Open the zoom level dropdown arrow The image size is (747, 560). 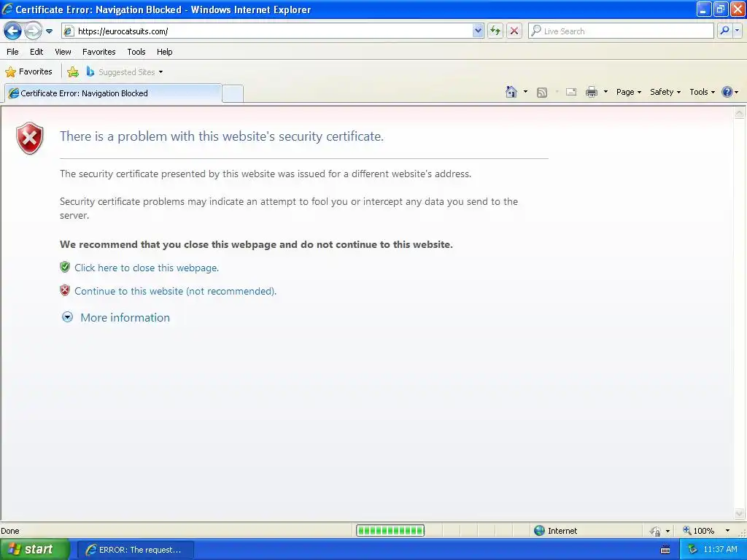pyautogui.click(x=727, y=531)
